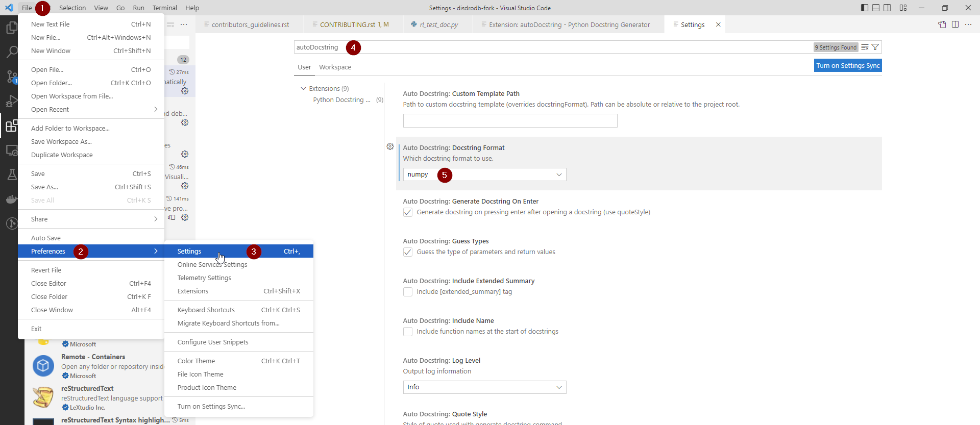The height and width of the screenshot is (425, 980).
Task: Enable Include Extended Summary checkbox
Action: (x=408, y=292)
